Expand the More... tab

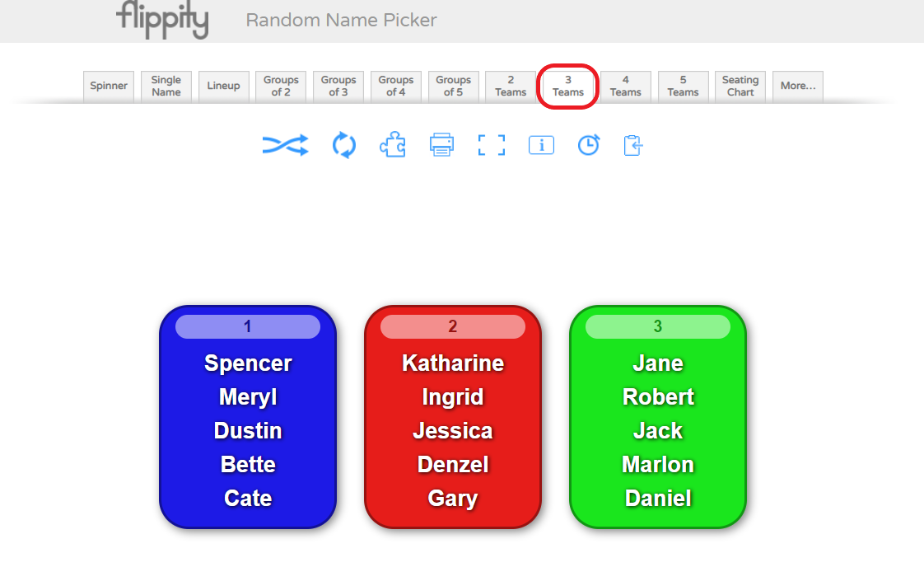tap(798, 86)
